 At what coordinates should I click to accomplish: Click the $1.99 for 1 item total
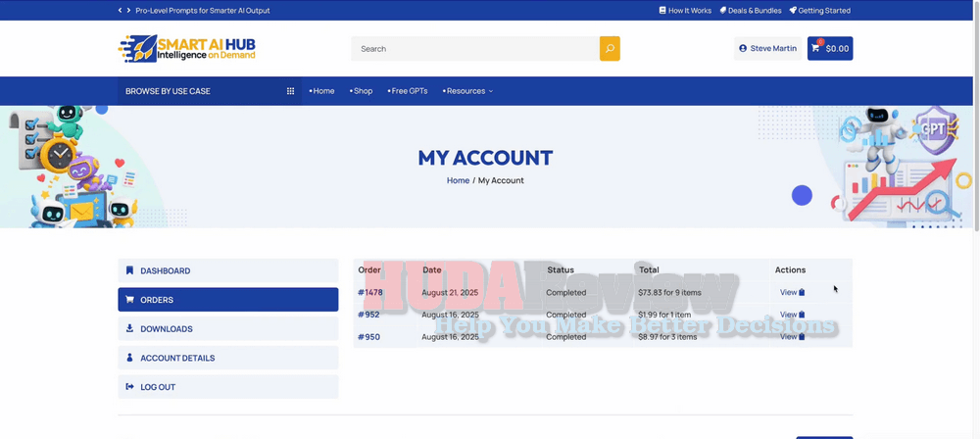click(664, 315)
